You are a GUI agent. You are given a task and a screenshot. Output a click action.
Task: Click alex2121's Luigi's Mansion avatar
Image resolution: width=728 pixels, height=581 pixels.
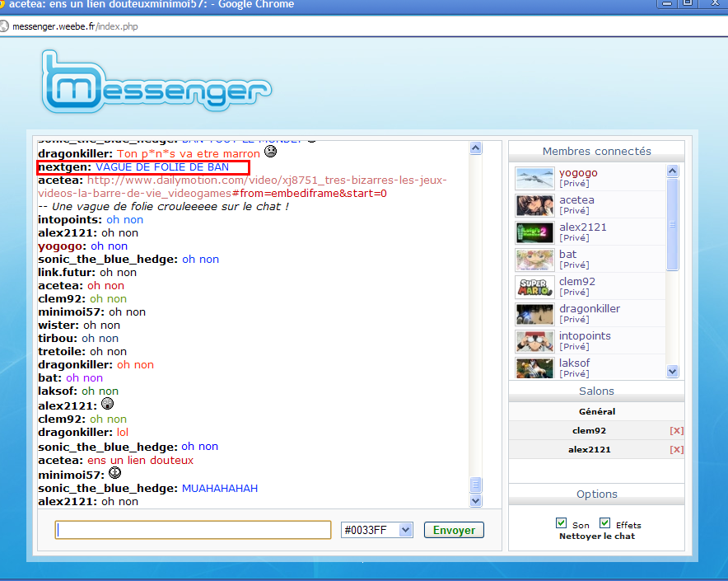click(534, 232)
